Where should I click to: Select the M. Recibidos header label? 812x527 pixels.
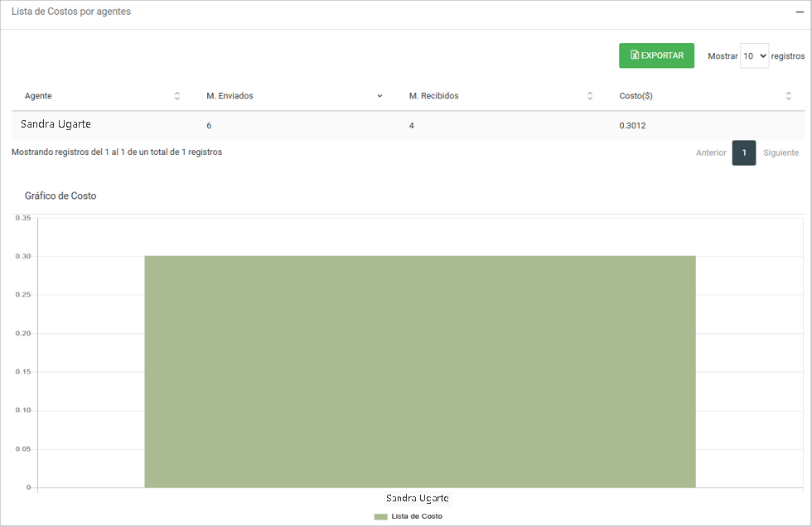tap(433, 96)
